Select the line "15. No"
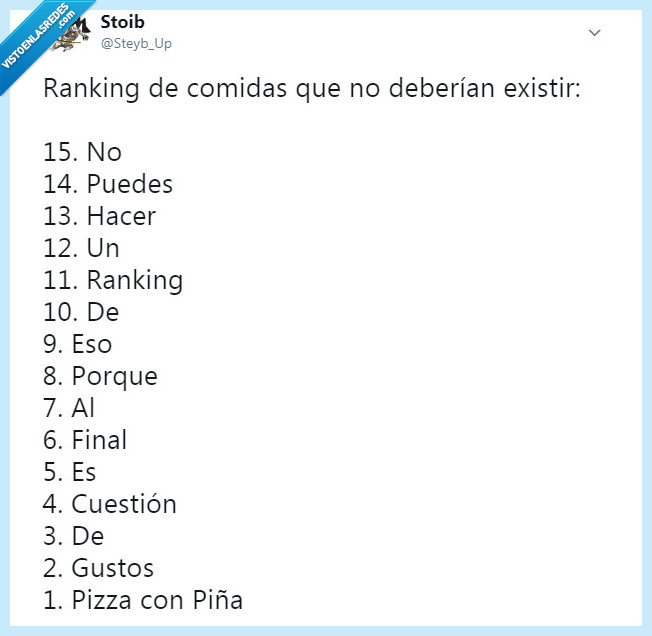Image resolution: width=652 pixels, height=636 pixels. point(82,152)
